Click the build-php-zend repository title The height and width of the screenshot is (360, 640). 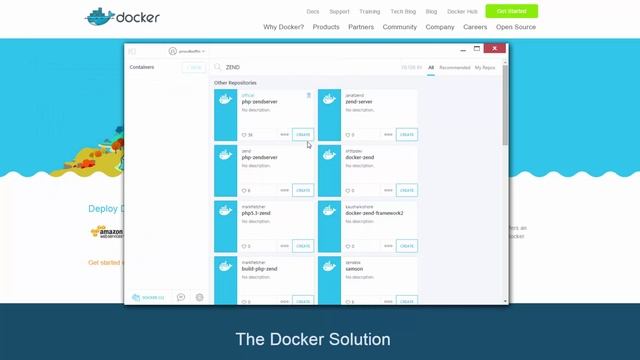pyautogui.click(x=260, y=269)
